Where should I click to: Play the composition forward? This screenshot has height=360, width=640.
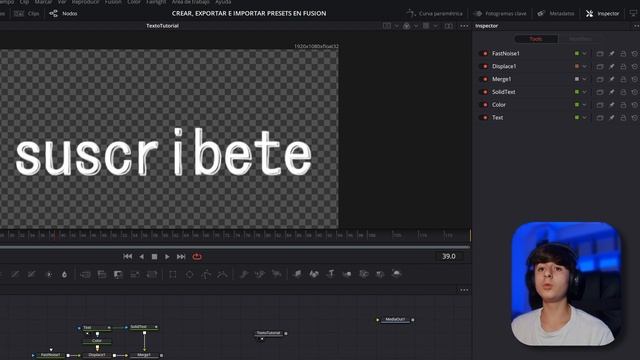167,257
